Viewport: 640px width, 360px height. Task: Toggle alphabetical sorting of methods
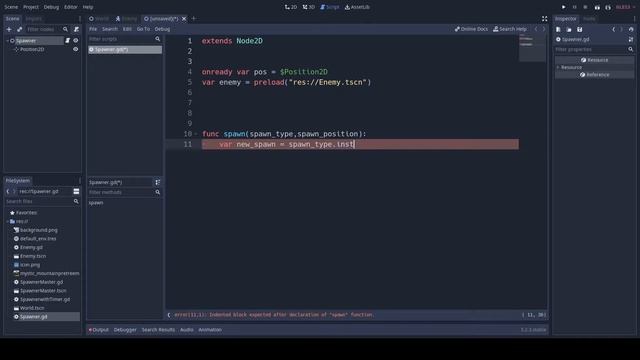click(158, 182)
